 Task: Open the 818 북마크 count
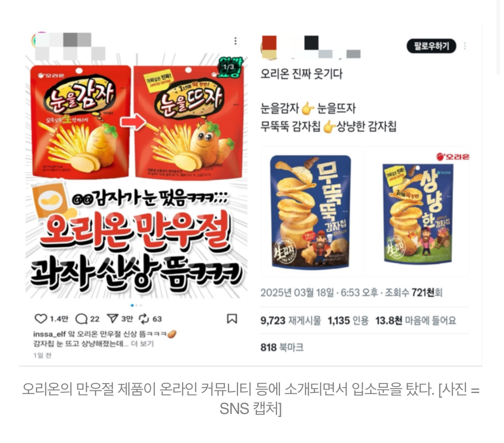[282, 348]
